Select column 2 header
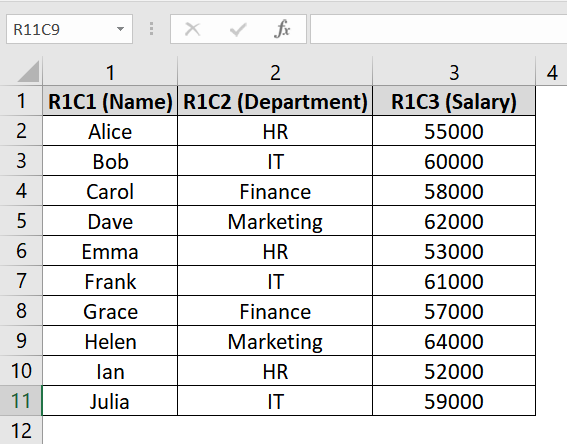 275,72
